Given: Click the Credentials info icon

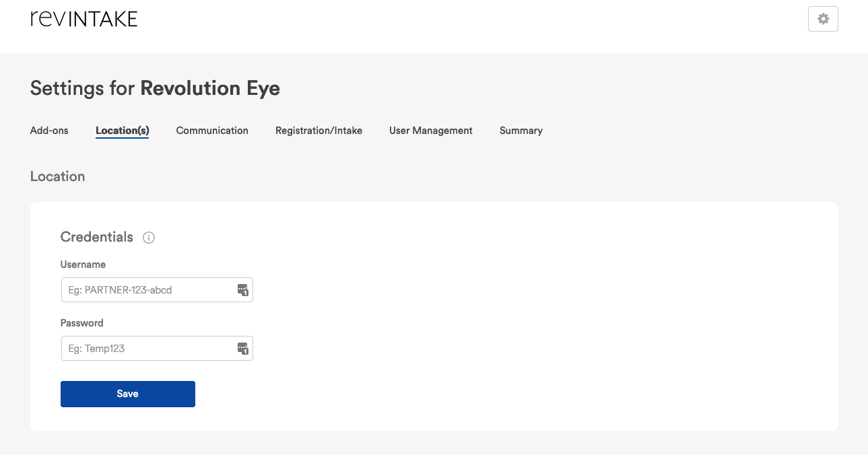Looking at the screenshot, I should click(149, 238).
